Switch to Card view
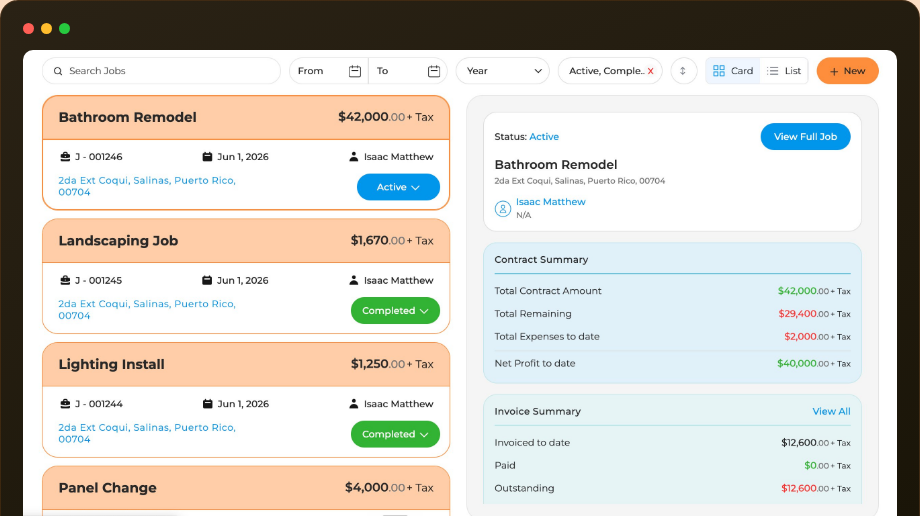This screenshot has height=517, width=920. [733, 71]
